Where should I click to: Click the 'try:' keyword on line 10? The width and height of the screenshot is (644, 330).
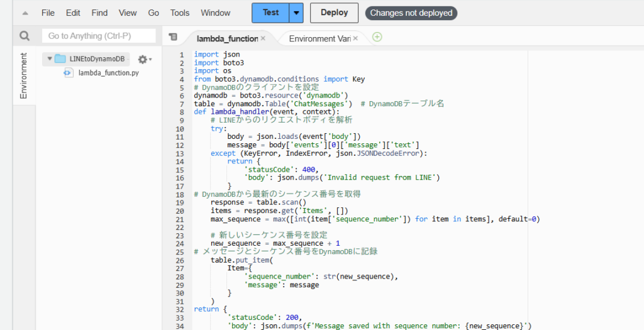tap(219, 128)
